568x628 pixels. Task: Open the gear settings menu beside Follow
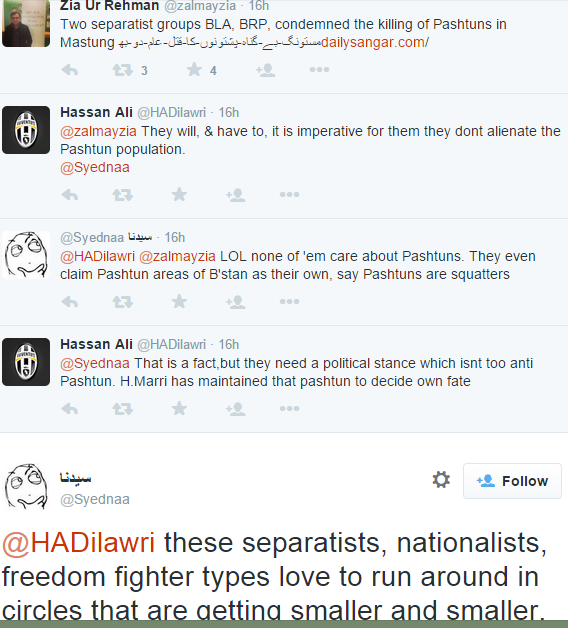point(441,479)
